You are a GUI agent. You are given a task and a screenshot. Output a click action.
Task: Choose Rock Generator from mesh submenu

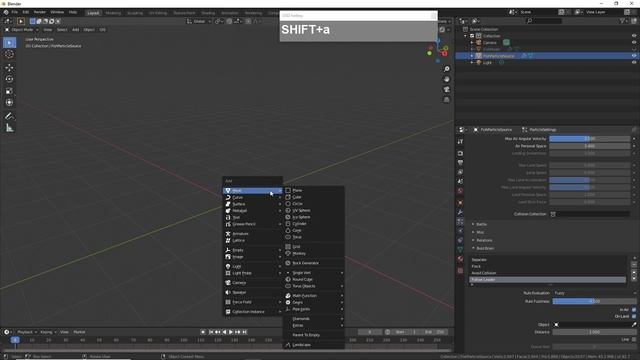(x=314, y=263)
